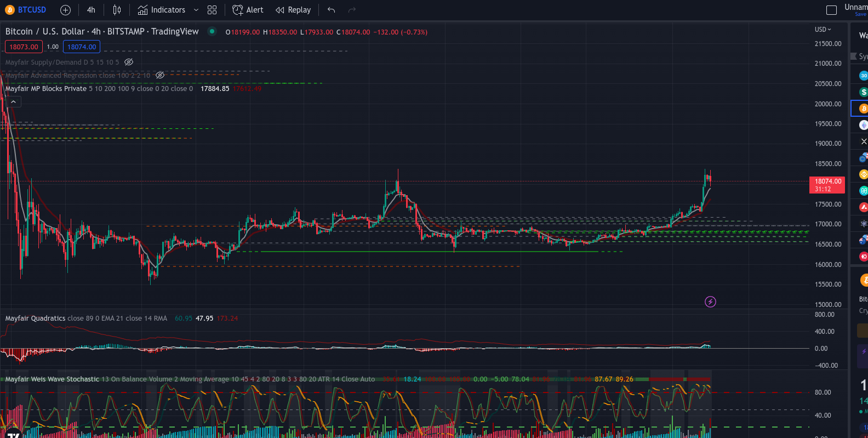This screenshot has width=868, height=438.
Task: Unhide the Mayfair Advanced Regression indicator
Action: pyautogui.click(x=160, y=75)
